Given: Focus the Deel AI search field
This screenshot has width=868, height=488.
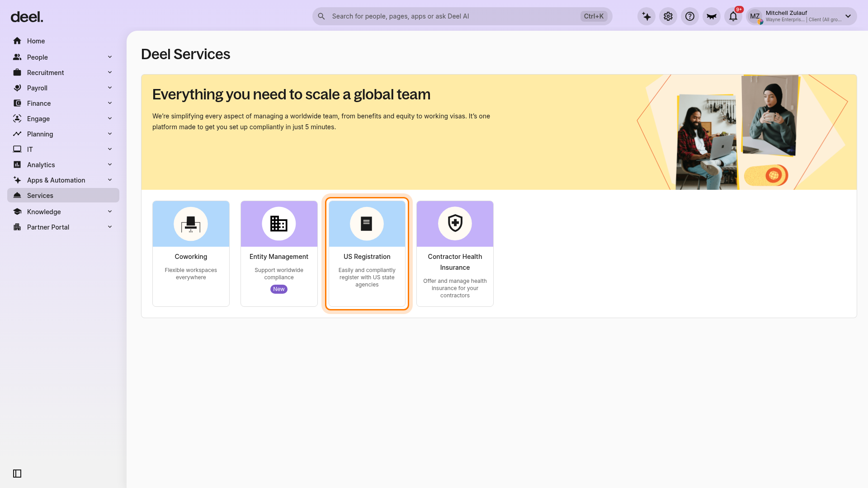Looking at the screenshot, I should (462, 16).
